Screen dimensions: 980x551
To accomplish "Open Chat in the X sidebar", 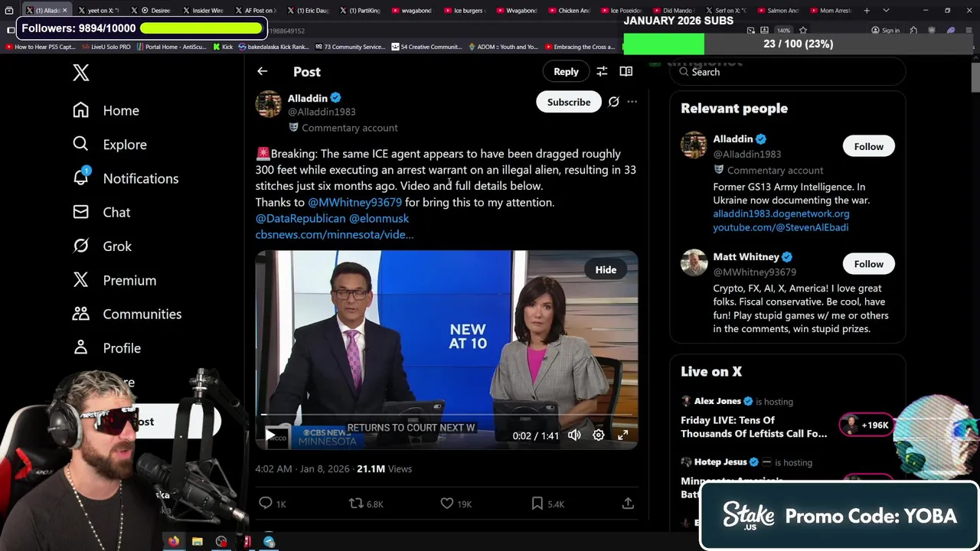I will tap(101, 212).
